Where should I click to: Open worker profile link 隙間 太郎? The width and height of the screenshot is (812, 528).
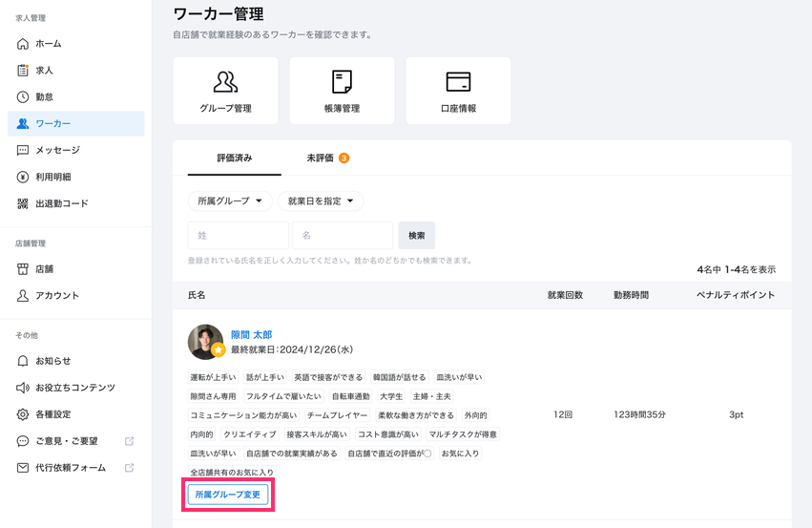(x=251, y=335)
